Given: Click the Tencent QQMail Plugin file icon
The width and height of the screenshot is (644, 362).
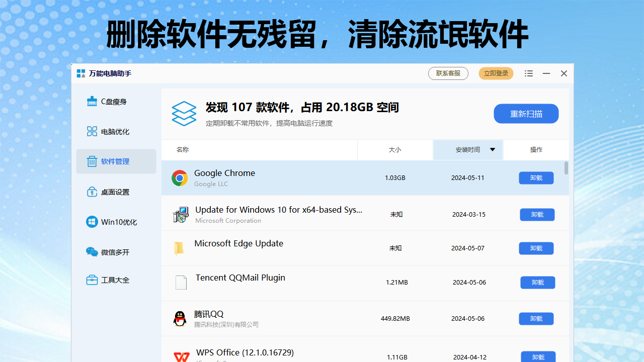Looking at the screenshot, I should pos(181,283).
